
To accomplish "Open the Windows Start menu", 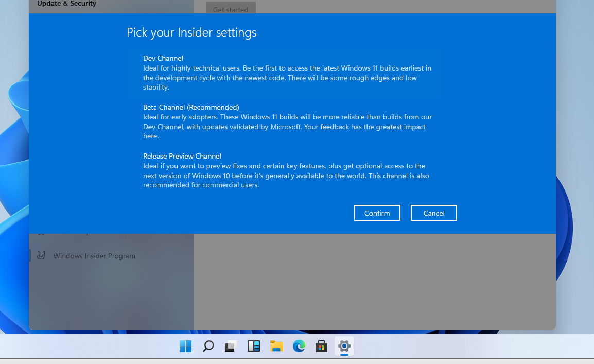I will point(186,346).
